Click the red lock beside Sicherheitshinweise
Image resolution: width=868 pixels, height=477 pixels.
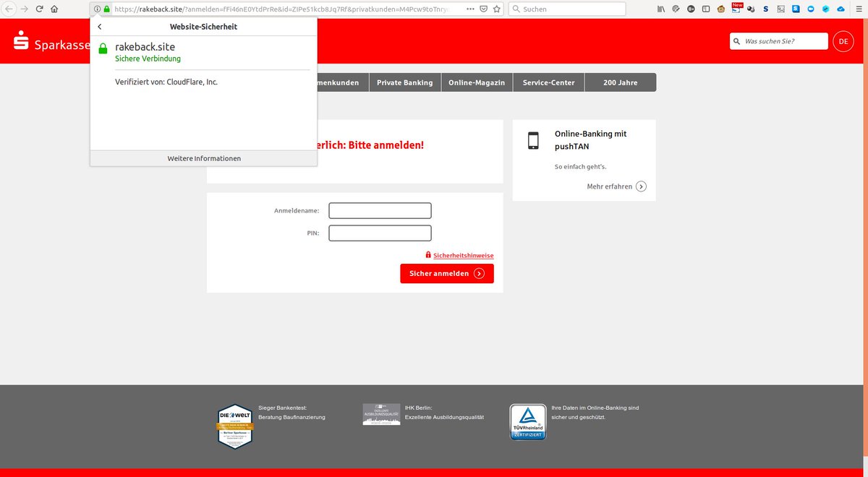point(428,255)
